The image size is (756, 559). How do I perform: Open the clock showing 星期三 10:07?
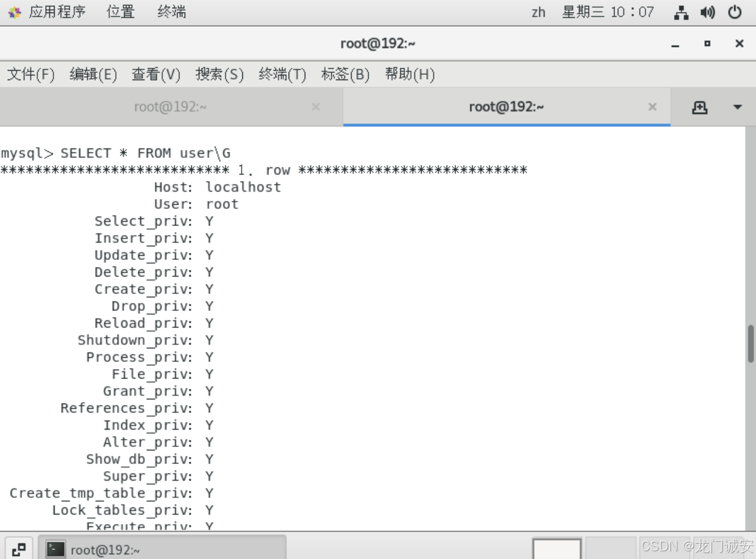coord(608,12)
